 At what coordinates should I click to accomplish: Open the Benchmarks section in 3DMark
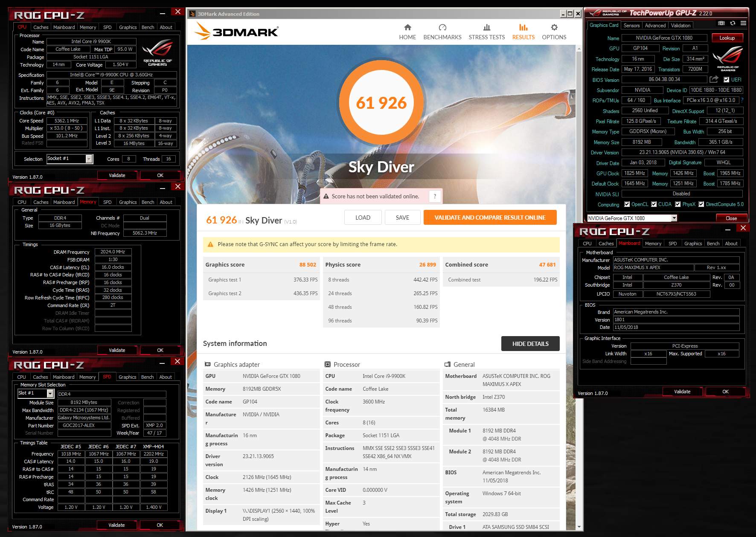coord(442,32)
